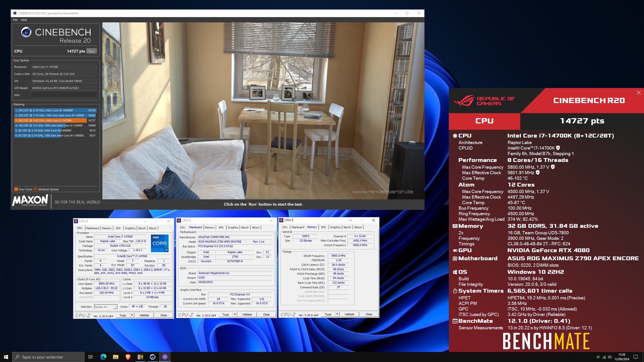The height and width of the screenshot is (362, 644).
Task: Click the BenchMate logo at panel bottom
Action: point(546,341)
